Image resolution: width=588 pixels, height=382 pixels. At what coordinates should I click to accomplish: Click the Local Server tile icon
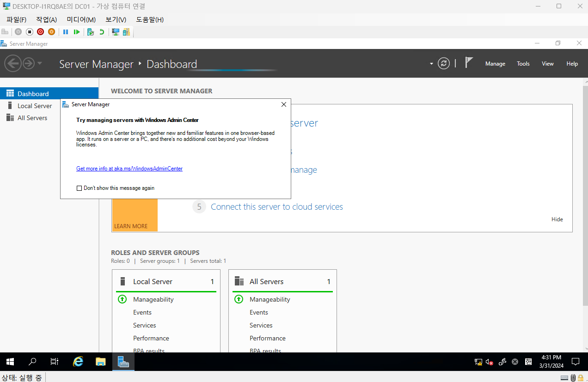pyautogui.click(x=123, y=281)
